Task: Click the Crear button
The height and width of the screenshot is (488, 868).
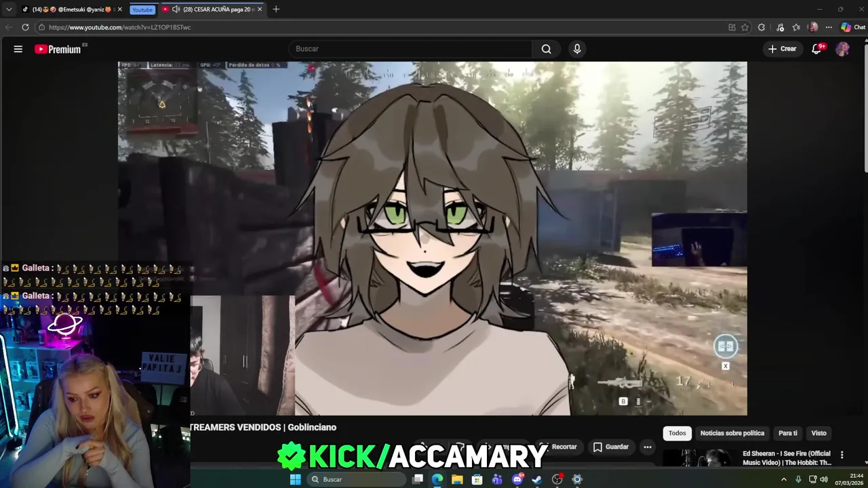Action: coord(782,49)
